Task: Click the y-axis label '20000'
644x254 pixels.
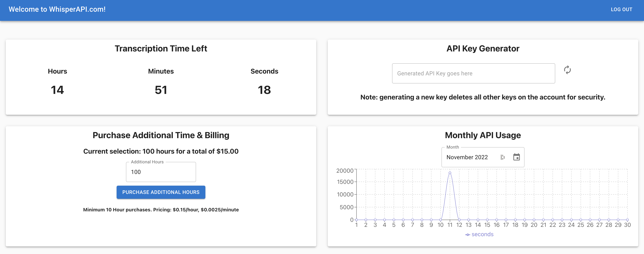Action: 345,171
